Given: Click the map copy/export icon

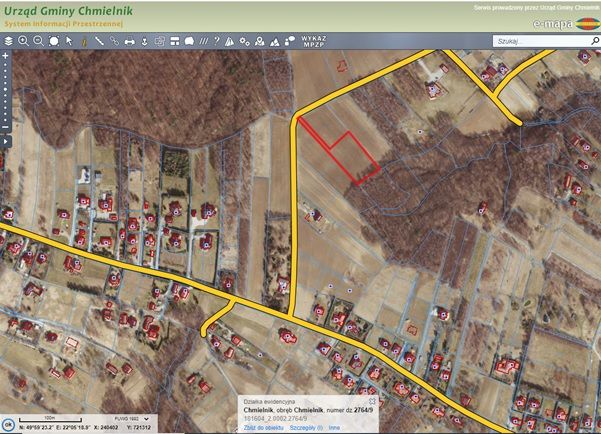Looking at the screenshot, I should click(x=159, y=41).
